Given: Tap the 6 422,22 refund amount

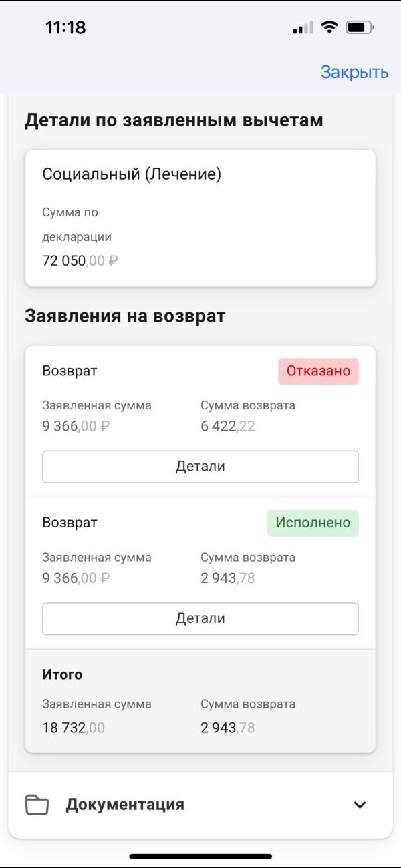Looking at the screenshot, I should point(227,426).
